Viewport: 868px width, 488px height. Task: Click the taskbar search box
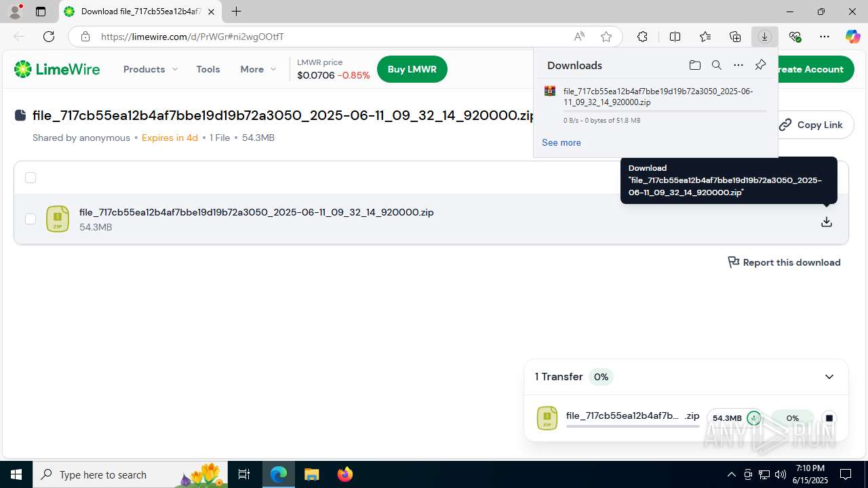coord(130,474)
